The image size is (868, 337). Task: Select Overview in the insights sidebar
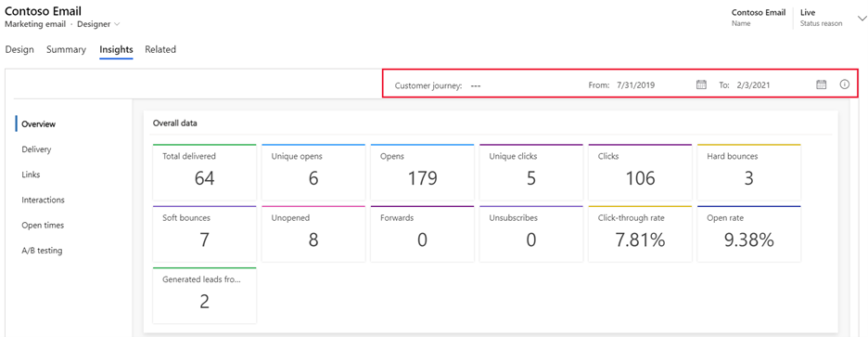pos(39,124)
